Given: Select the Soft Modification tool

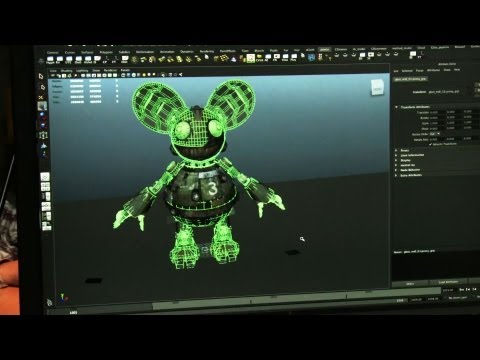Looking at the screenshot, I should point(43,146).
